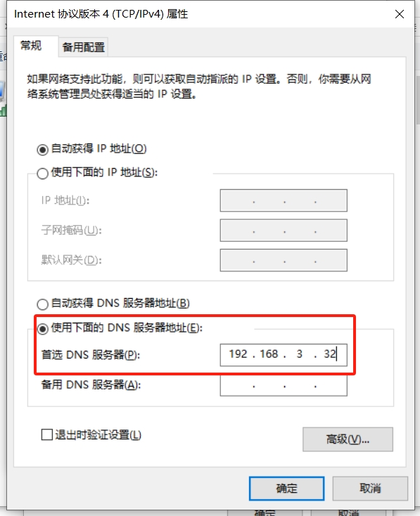Screen dimensions: 420x516
Task: Switch to the 备用配置 tab
Action: coord(83,47)
